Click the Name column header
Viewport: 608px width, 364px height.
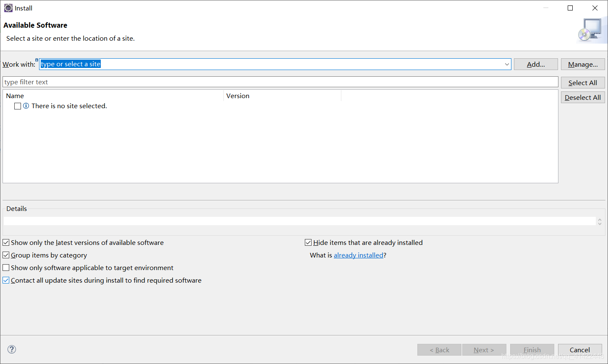[113, 96]
